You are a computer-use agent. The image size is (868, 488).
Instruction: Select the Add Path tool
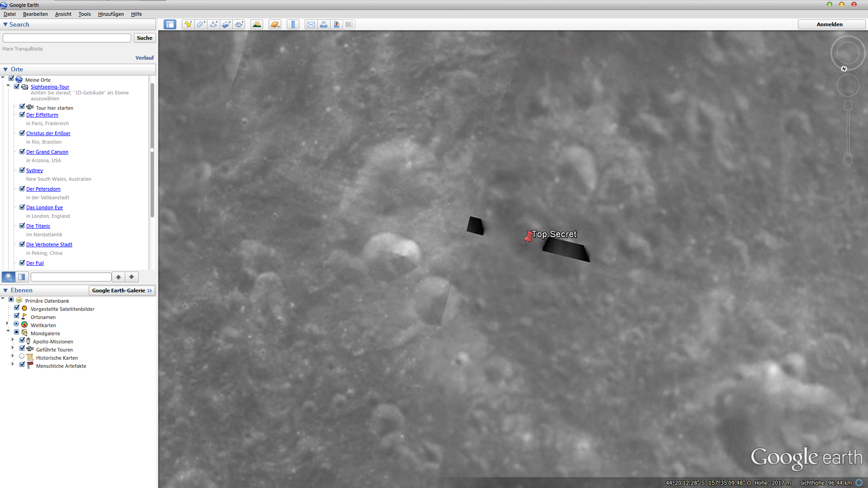pos(213,24)
